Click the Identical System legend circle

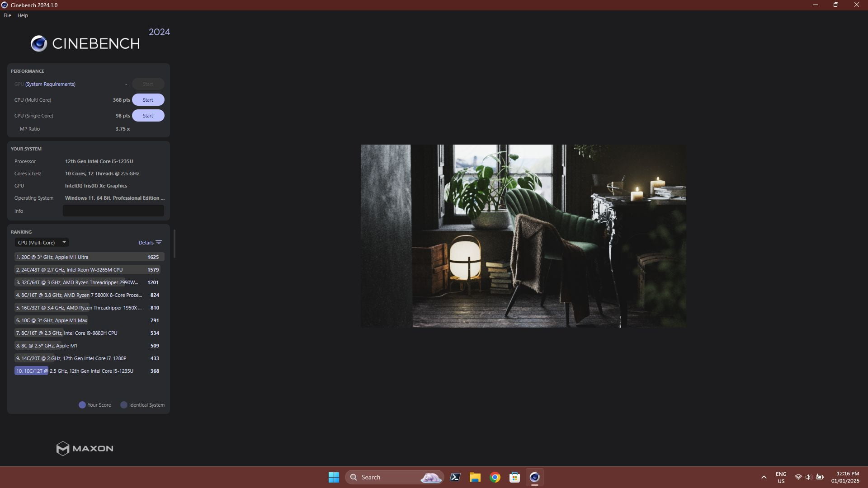[x=123, y=405]
